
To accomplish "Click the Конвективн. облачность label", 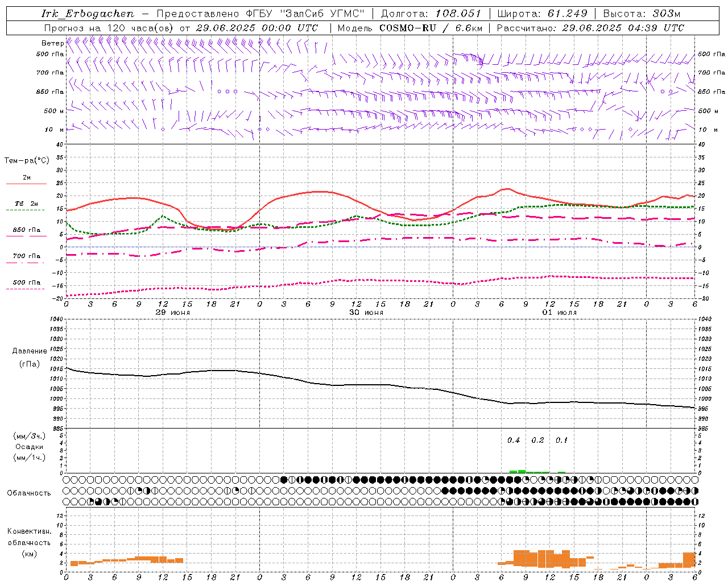I will point(30,537).
